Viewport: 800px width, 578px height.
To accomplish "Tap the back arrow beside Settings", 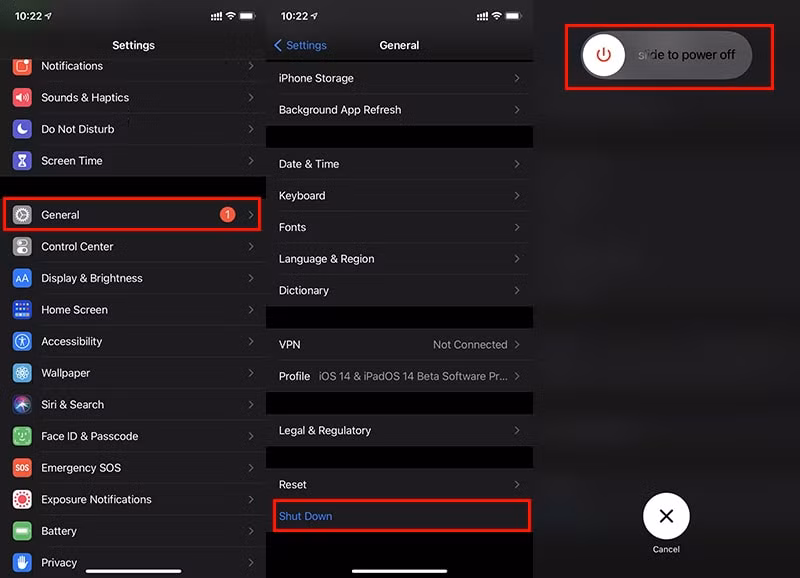I will 278,45.
